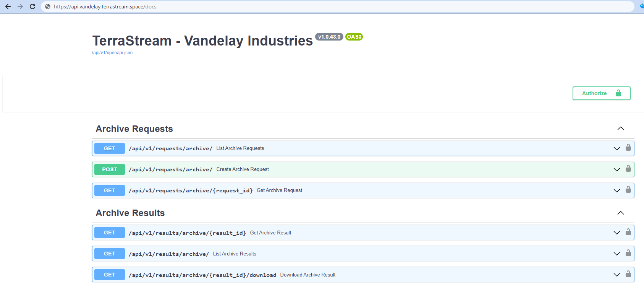The width and height of the screenshot is (644, 283).
Task: Focus the address bar URL field
Action: 338,7
